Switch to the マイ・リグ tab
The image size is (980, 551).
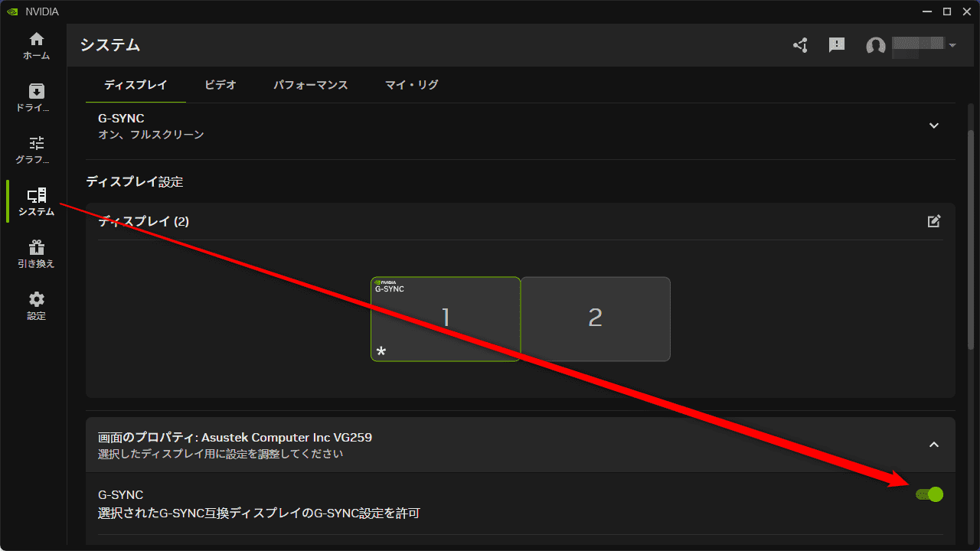411,85
